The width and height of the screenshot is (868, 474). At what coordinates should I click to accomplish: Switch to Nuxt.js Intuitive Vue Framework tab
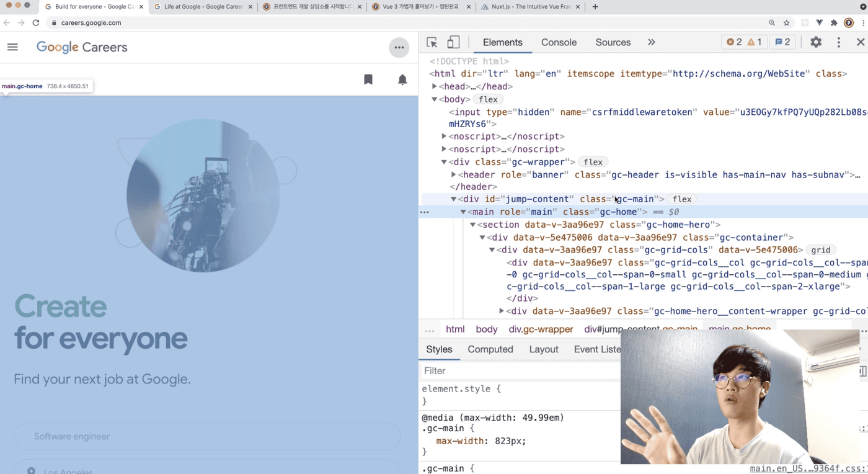coord(530,7)
